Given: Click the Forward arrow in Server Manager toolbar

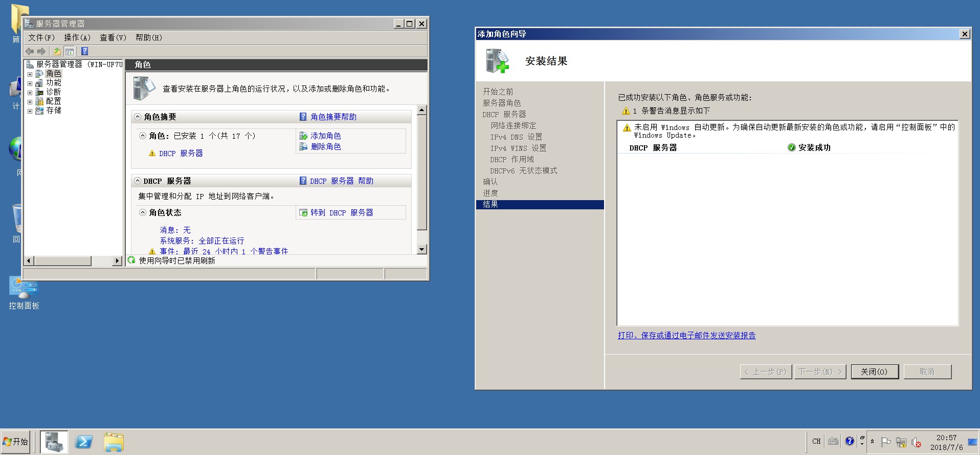Looking at the screenshot, I should tap(41, 51).
